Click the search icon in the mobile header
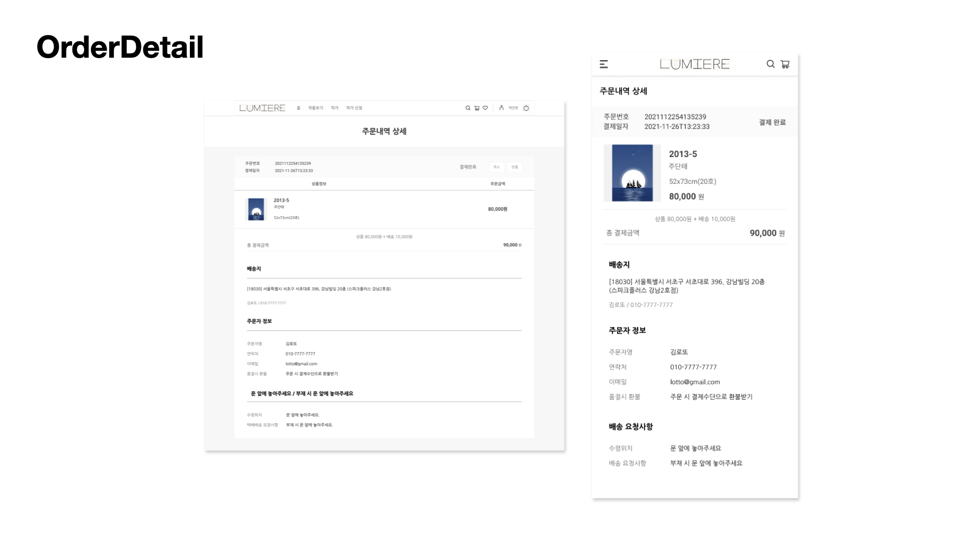This screenshot has height=551, width=980. pos(771,64)
